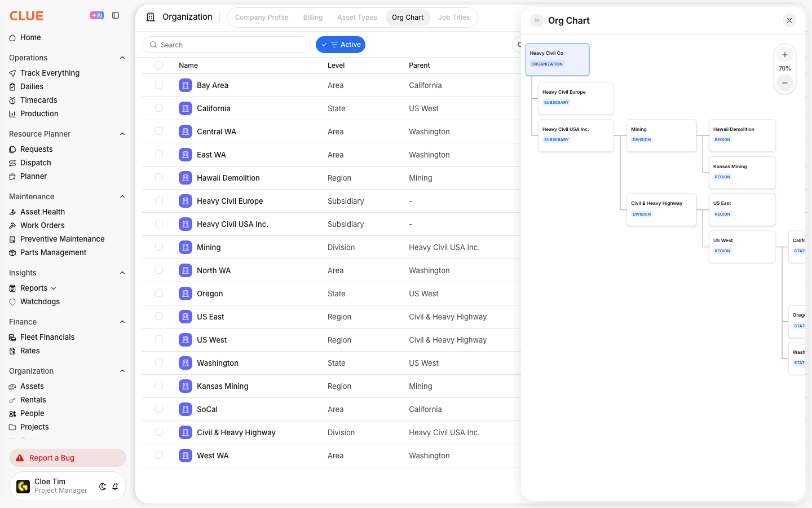Collapse the Operations section
The width and height of the screenshot is (812, 508).
[122, 58]
